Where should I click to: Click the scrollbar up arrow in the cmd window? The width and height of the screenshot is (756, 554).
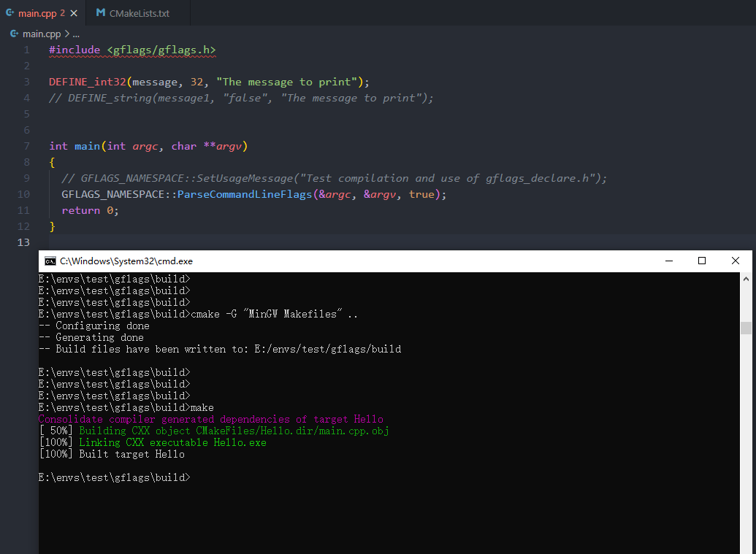click(746, 277)
